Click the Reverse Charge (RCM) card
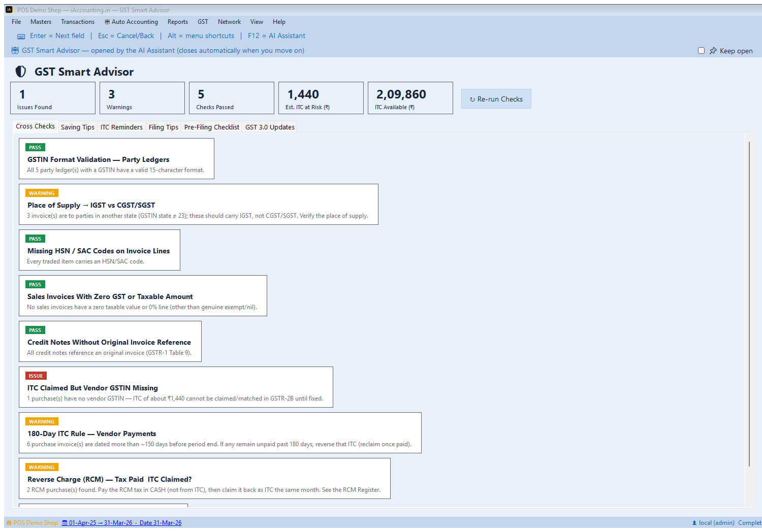The height and width of the screenshot is (532, 762). click(205, 479)
